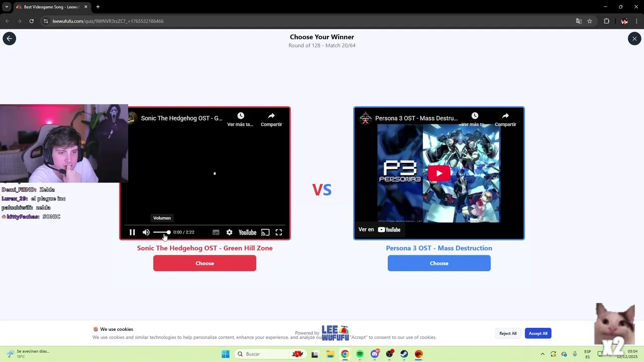
Task: Go back in browser history
Action: coord(7,21)
